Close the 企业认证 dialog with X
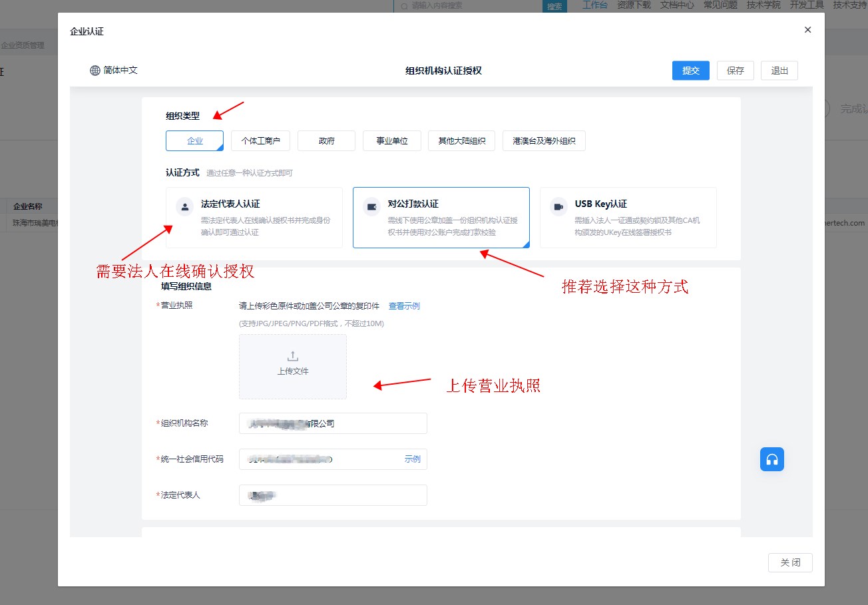The image size is (868, 605). [807, 30]
